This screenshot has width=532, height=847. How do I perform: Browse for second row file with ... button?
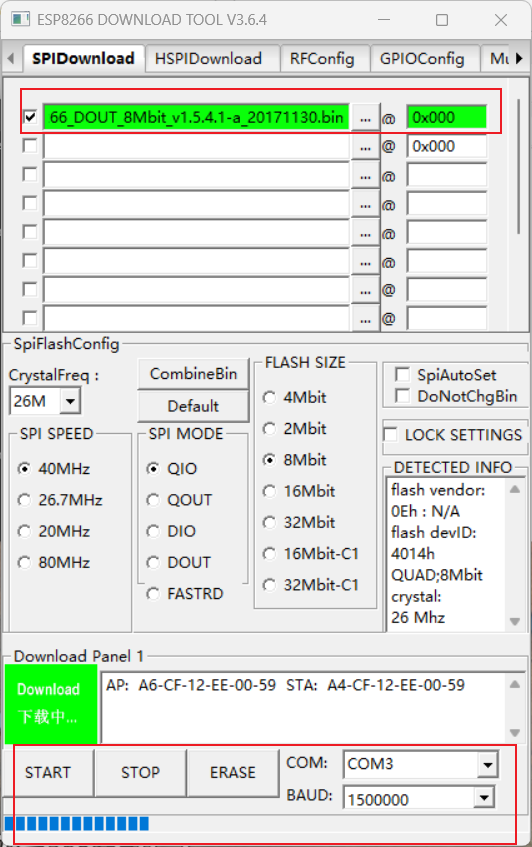pyautogui.click(x=366, y=146)
